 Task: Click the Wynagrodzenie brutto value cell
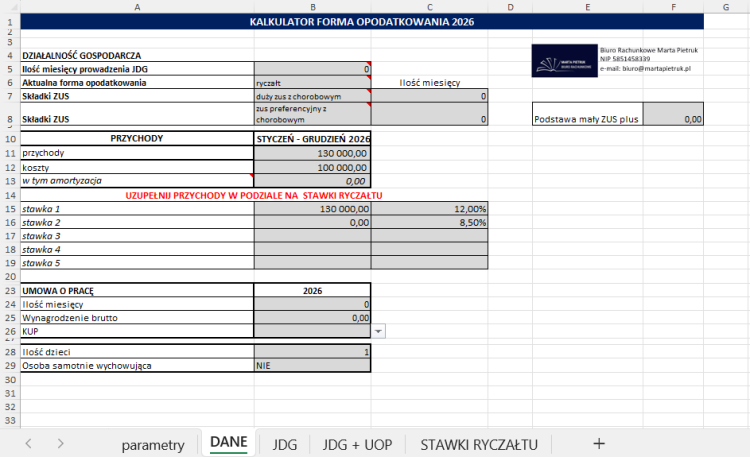click(x=312, y=318)
